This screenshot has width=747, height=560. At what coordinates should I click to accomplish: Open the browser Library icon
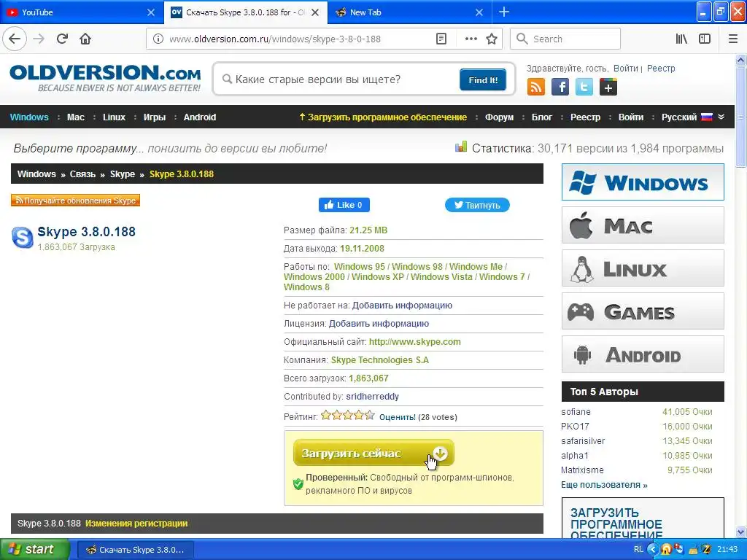(x=681, y=39)
